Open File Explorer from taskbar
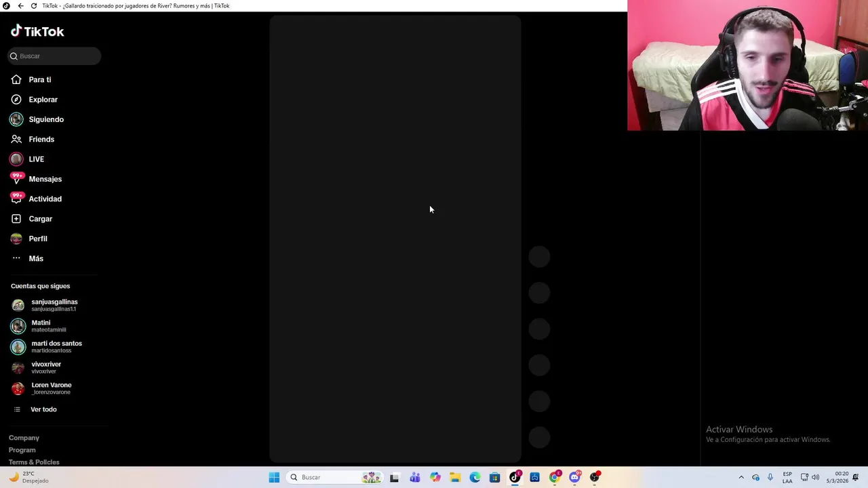This screenshot has width=868, height=488. click(455, 477)
